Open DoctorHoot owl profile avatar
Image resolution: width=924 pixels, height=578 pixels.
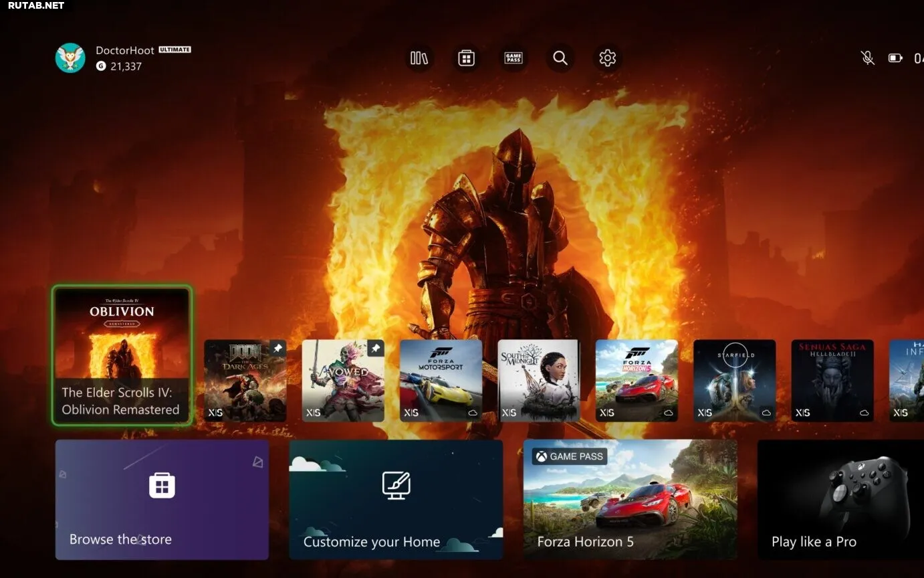pyautogui.click(x=70, y=58)
